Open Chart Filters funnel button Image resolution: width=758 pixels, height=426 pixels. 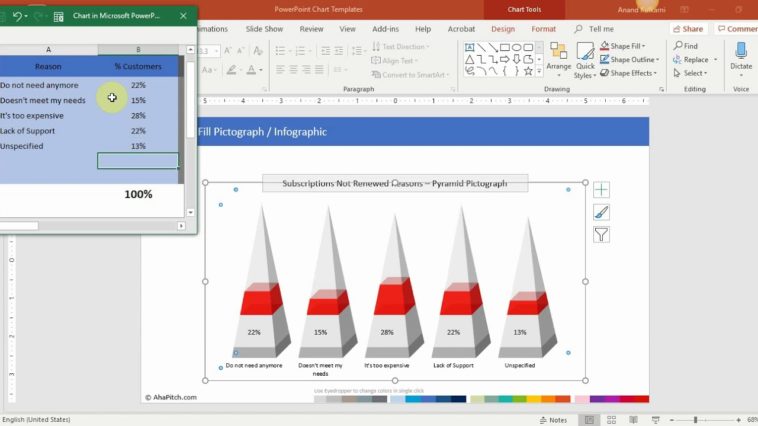pos(601,235)
